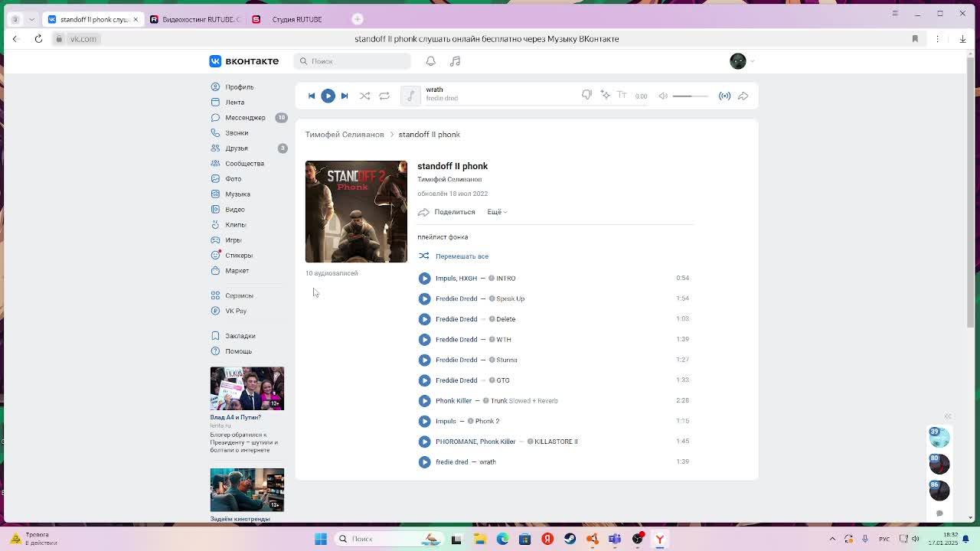Share the current track arrow icon
This screenshot has width=980, height=551.
(x=743, y=96)
